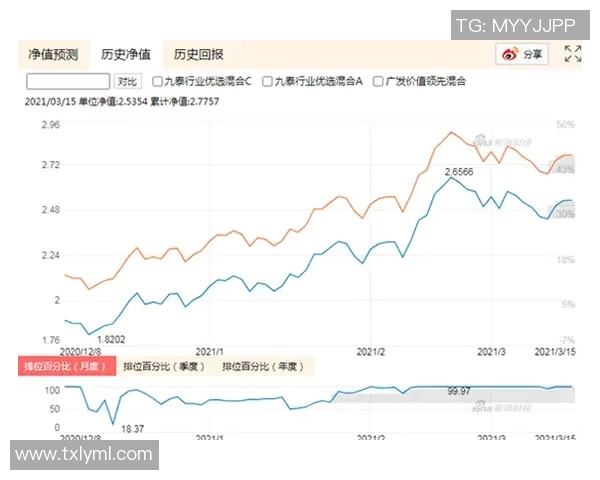This screenshot has width=600, height=480.
Task: Click the 99.97 percentile label
Action: coord(459,391)
